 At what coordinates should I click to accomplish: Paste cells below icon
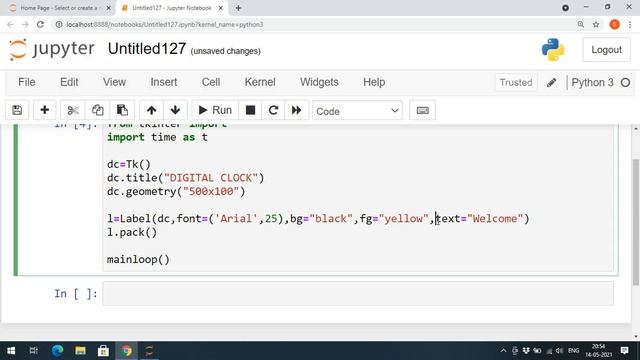122,110
